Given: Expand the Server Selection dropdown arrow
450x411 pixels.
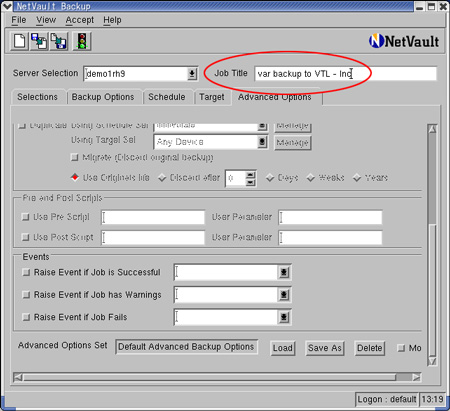Looking at the screenshot, I should click(x=192, y=74).
